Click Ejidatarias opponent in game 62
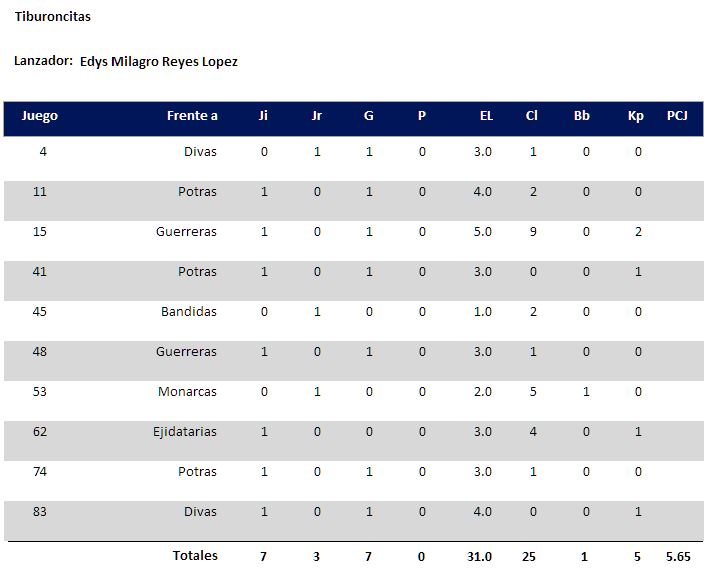 [185, 432]
